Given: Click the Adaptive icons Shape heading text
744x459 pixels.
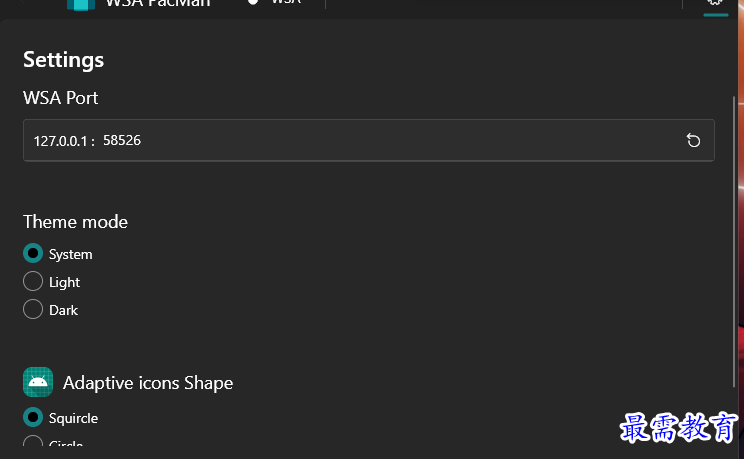Looking at the screenshot, I should pyautogui.click(x=148, y=383).
